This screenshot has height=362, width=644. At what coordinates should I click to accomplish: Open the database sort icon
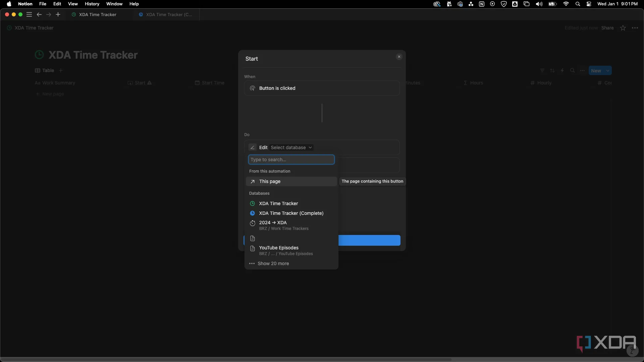click(552, 70)
